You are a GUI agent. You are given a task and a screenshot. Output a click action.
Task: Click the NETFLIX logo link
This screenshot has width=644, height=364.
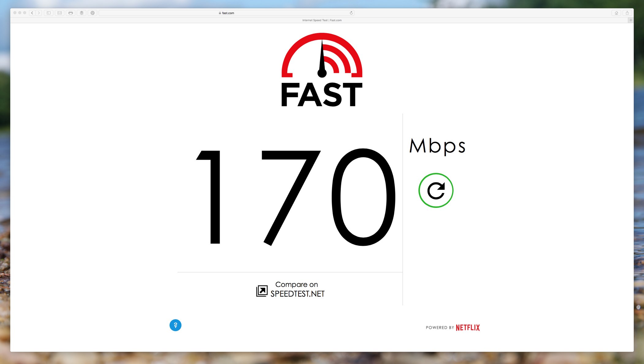coord(468,328)
